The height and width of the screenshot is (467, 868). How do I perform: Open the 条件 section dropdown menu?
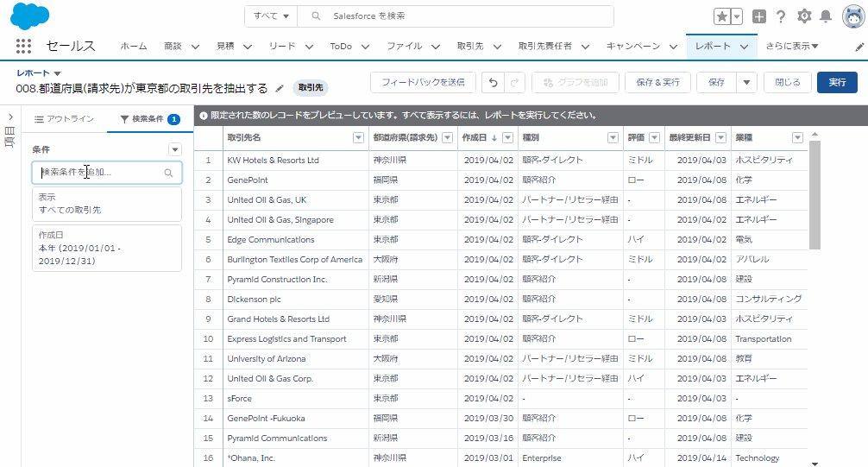[175, 149]
